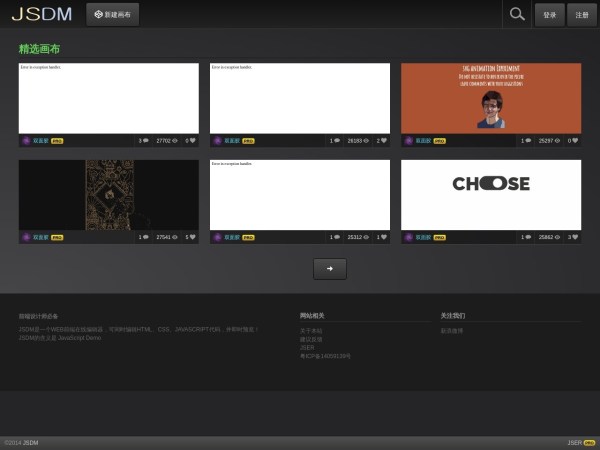Open the dark ornamental pattern canvas thumbnail
Viewport: 600px width, 450px height.
tap(108, 194)
